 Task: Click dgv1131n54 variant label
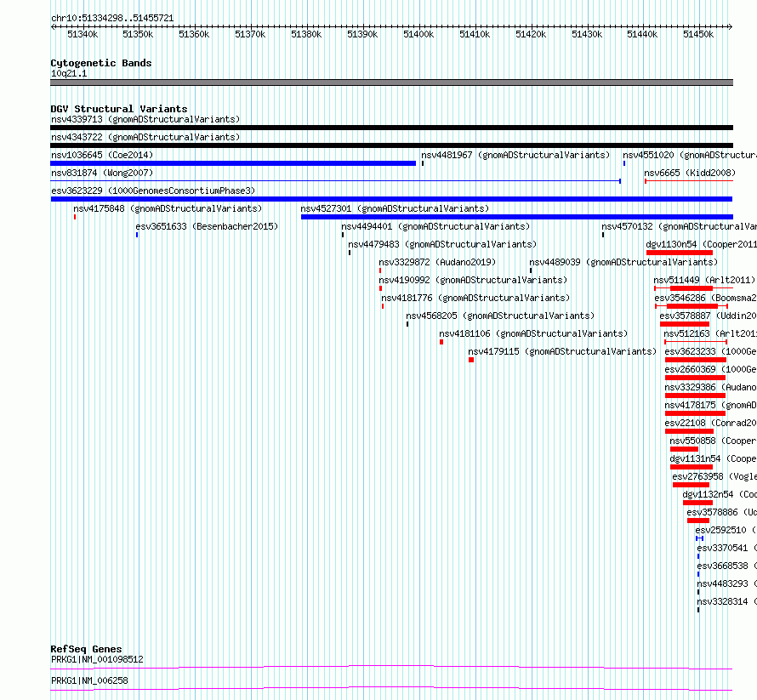[713, 458]
